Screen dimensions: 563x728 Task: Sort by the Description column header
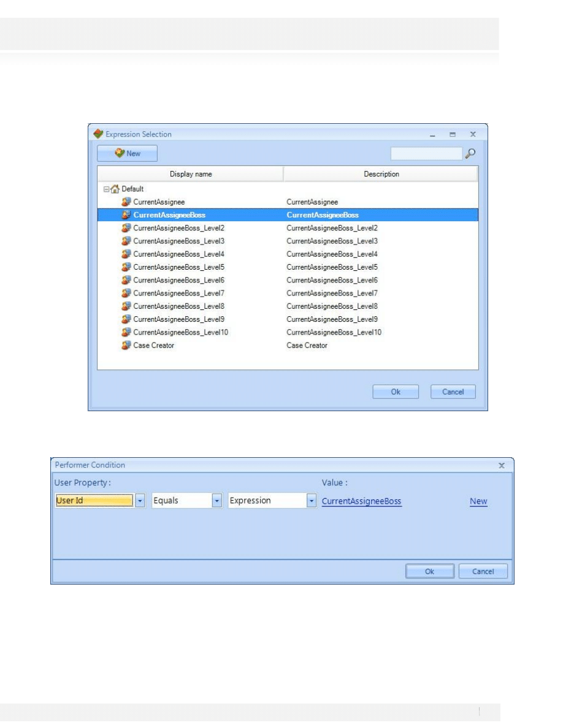(x=381, y=174)
